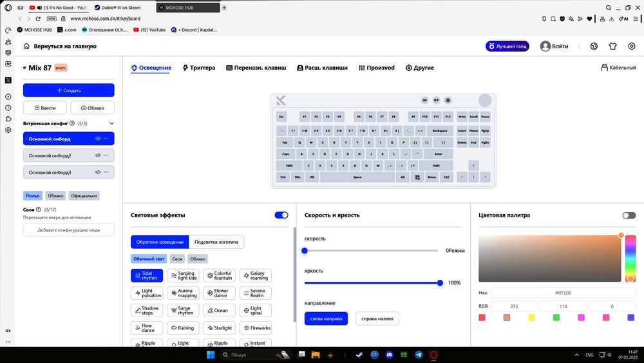The height and width of the screenshot is (363, 644).
Task: Click the VPN badge in address bar
Action: 52,19
